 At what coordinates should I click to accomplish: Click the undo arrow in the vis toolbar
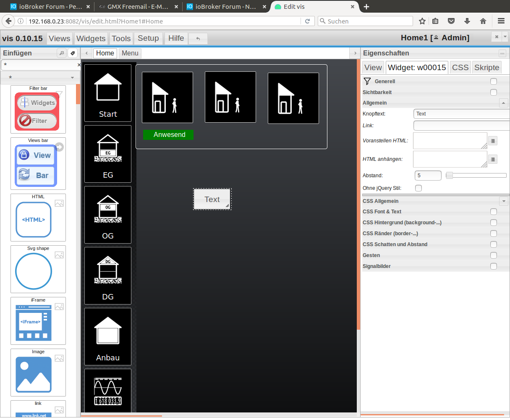(198, 39)
